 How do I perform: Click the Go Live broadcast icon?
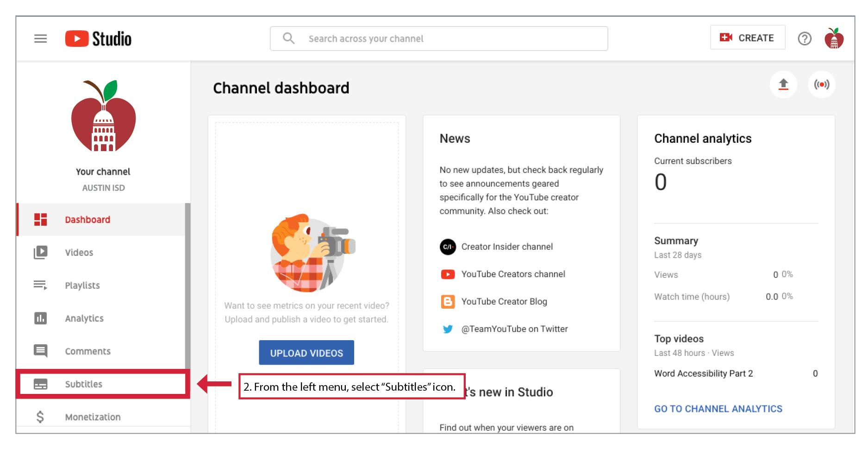pos(822,84)
